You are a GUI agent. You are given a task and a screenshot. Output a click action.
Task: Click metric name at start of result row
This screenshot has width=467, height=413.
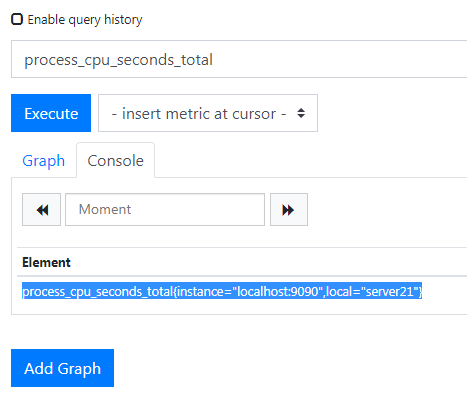click(x=97, y=291)
